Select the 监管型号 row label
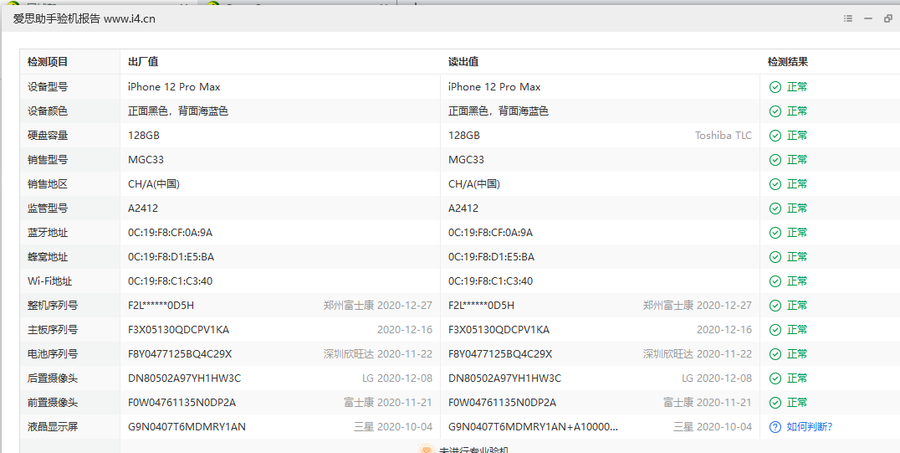The width and height of the screenshot is (900, 453). pos(48,208)
